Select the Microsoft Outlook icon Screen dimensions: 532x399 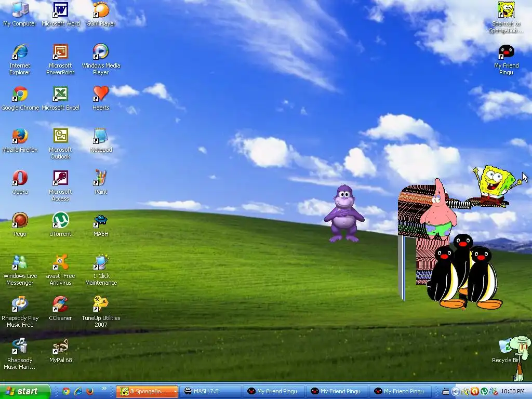click(60, 143)
